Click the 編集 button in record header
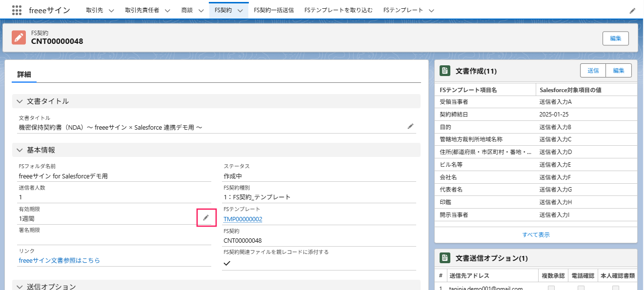 [615, 39]
